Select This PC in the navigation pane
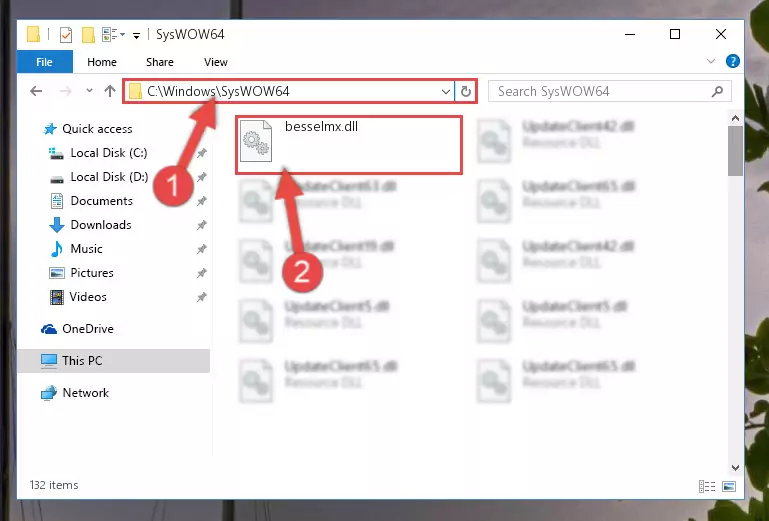769x521 pixels. 114,361
